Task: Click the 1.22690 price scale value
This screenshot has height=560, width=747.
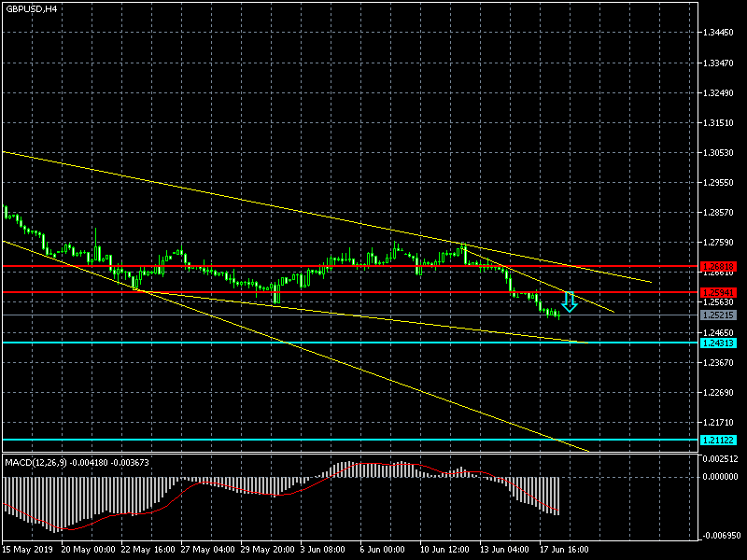Action: click(721, 393)
